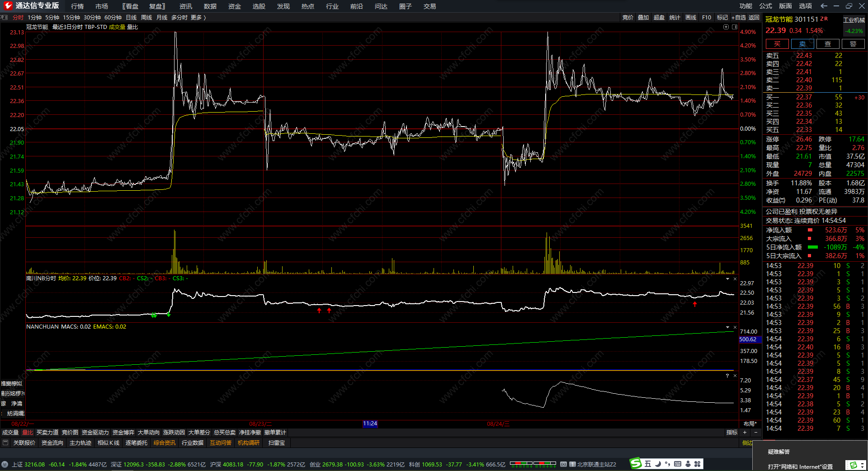Open the 南川NB分时 pane dropdown arrow
Image resolution: width=868 pixels, height=471 pixels.
click(727, 279)
